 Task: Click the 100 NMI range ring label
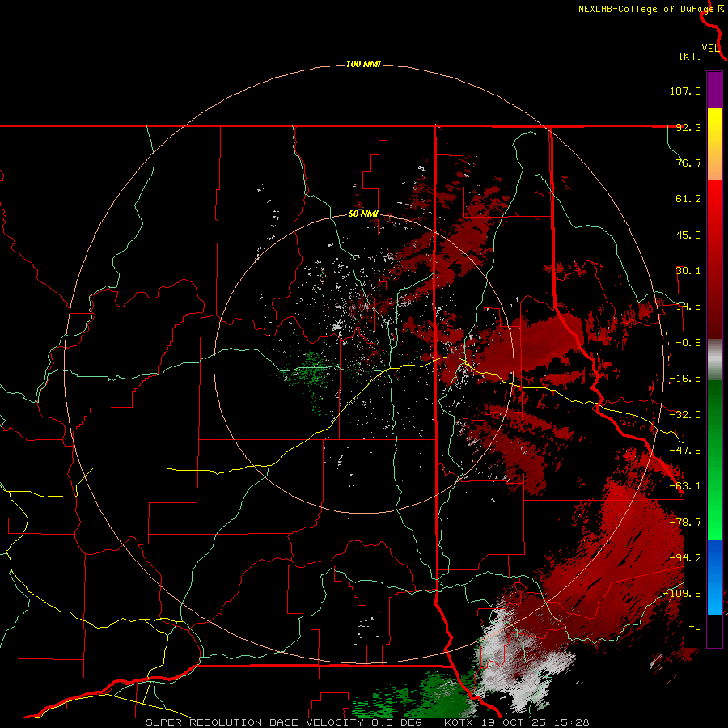point(363,64)
